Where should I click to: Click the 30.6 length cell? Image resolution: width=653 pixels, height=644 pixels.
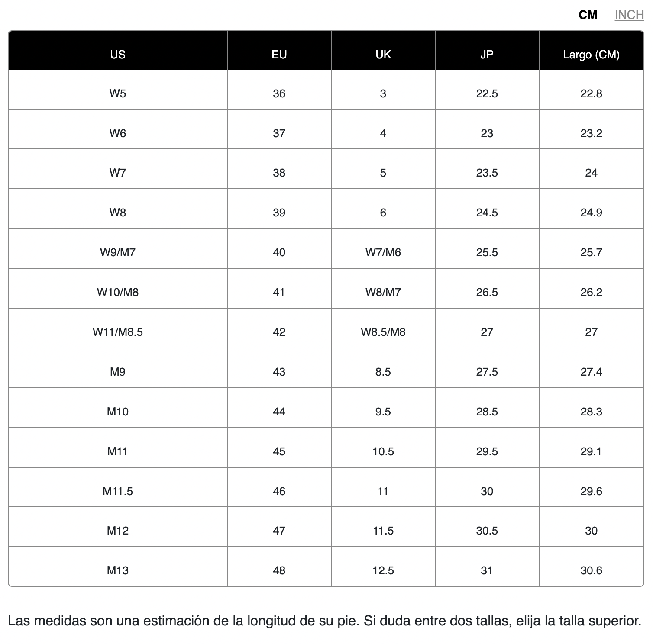click(x=591, y=570)
